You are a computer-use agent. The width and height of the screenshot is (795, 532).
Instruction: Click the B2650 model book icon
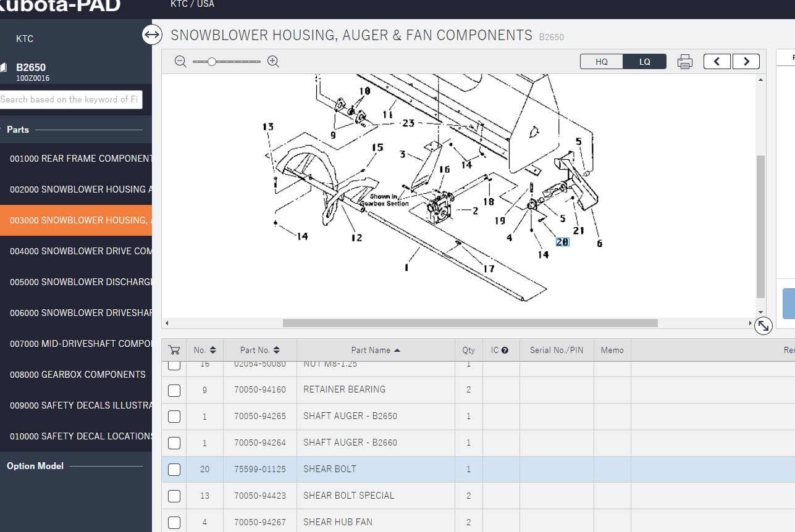[3, 67]
